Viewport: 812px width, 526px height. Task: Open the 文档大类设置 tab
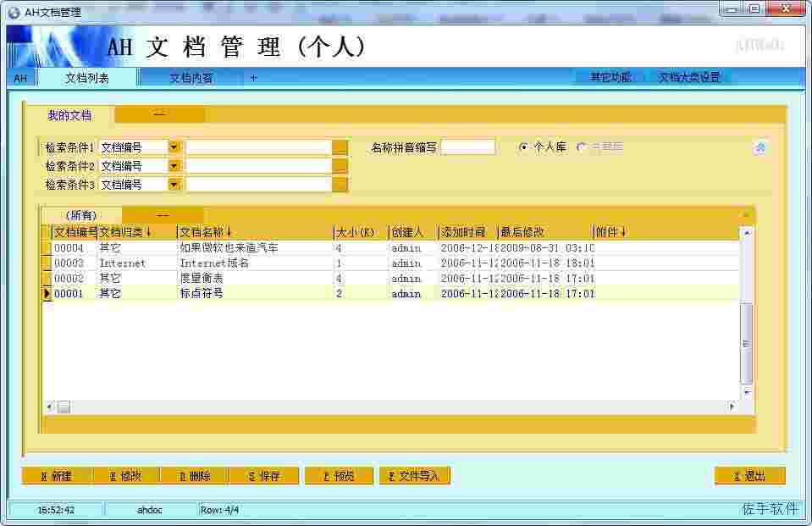(688, 76)
